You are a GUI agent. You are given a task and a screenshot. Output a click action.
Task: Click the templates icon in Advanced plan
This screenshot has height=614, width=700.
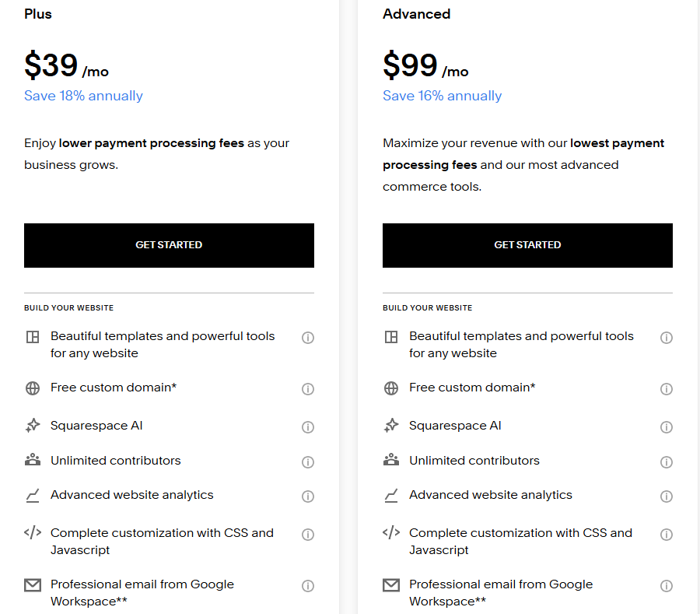pos(390,338)
